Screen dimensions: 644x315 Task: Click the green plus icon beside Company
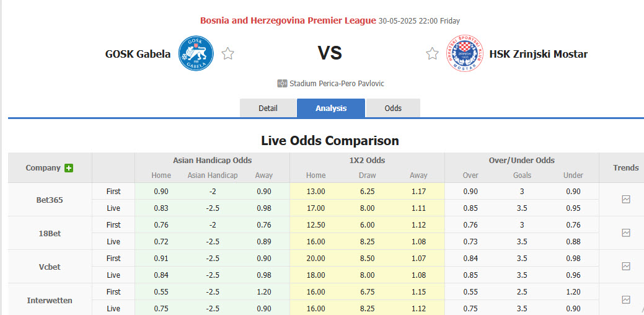tap(69, 168)
